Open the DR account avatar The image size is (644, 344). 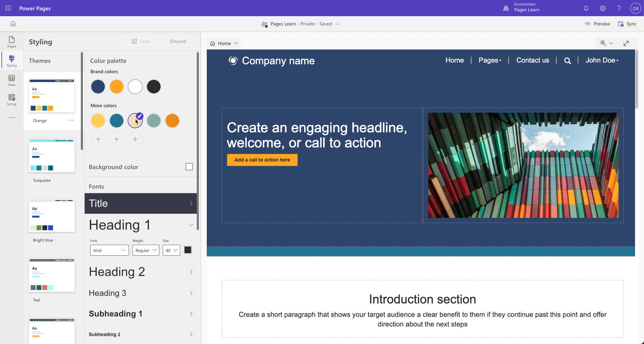[x=635, y=8]
